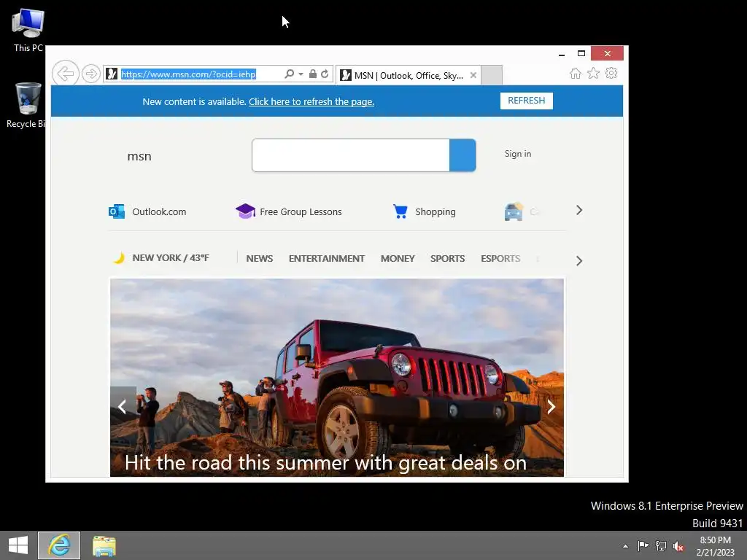Open 'Hit the road this summer' headline
Image resolution: width=747 pixels, height=560 pixels.
[326, 462]
